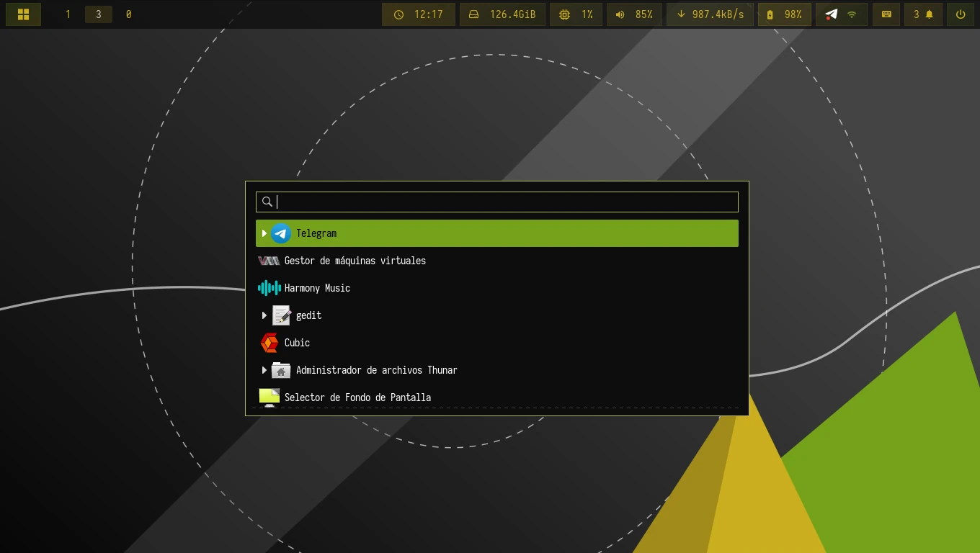
Task: Click the 85% volume value
Action: point(644,14)
